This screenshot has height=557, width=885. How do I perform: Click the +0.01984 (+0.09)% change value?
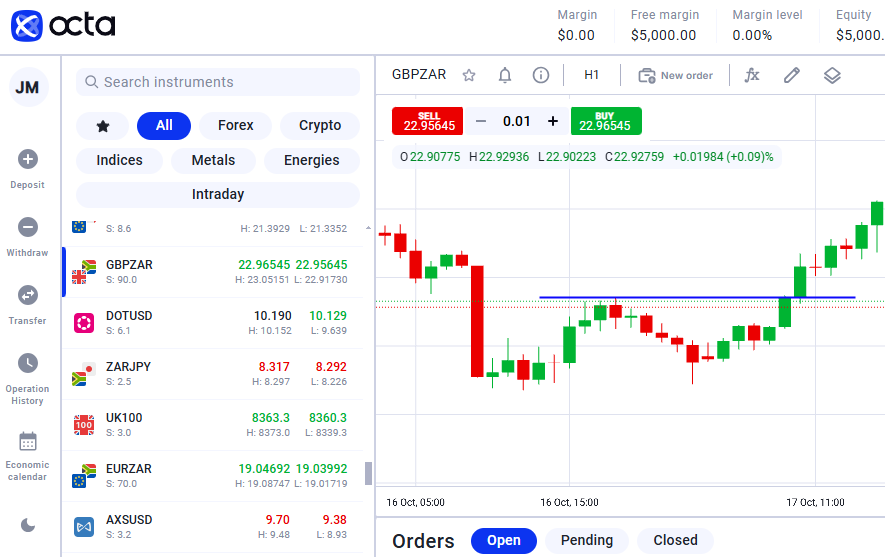tap(723, 157)
